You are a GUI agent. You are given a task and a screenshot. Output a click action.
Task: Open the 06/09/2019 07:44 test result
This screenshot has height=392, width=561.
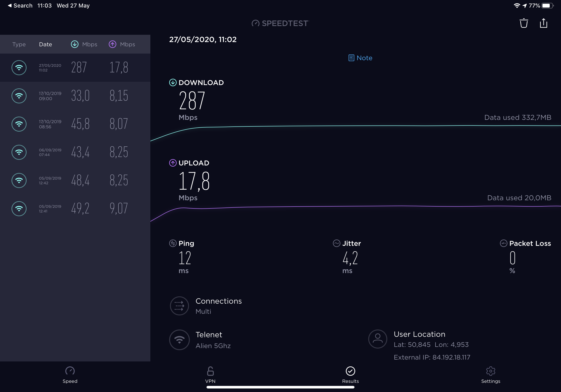click(75, 152)
